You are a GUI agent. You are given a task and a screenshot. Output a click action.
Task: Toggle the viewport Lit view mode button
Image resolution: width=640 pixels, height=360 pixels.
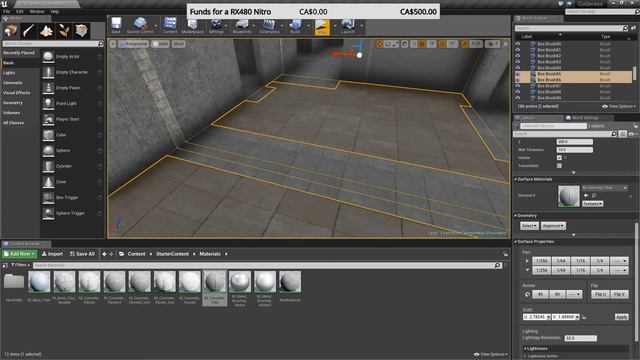(x=160, y=44)
